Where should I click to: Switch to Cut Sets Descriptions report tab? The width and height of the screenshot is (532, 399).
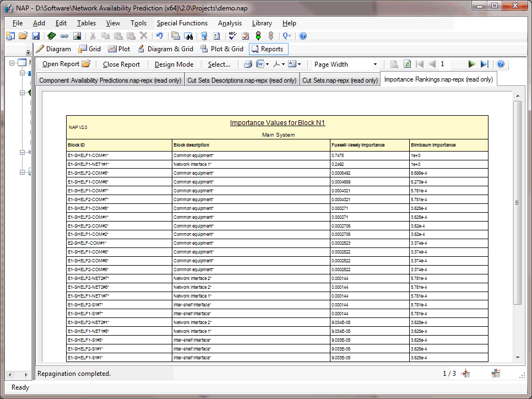click(241, 80)
